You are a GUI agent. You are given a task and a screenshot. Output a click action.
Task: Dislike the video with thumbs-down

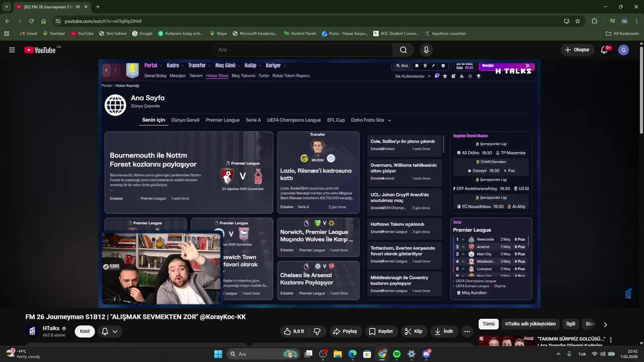(317, 331)
